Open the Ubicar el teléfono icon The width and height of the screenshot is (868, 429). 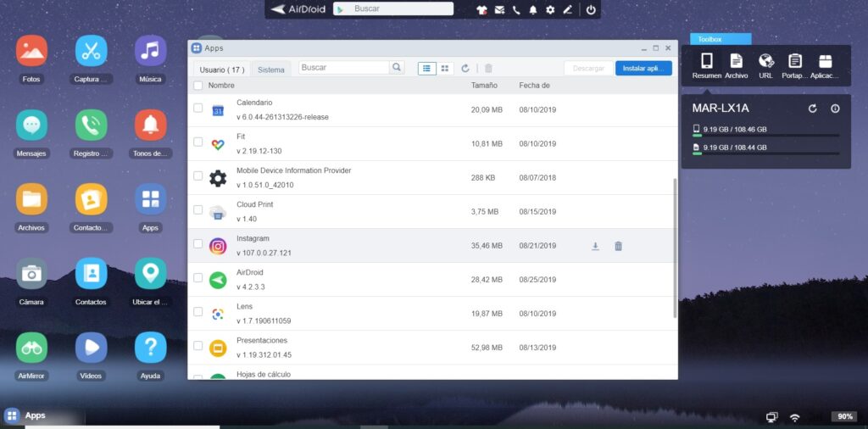(x=150, y=274)
